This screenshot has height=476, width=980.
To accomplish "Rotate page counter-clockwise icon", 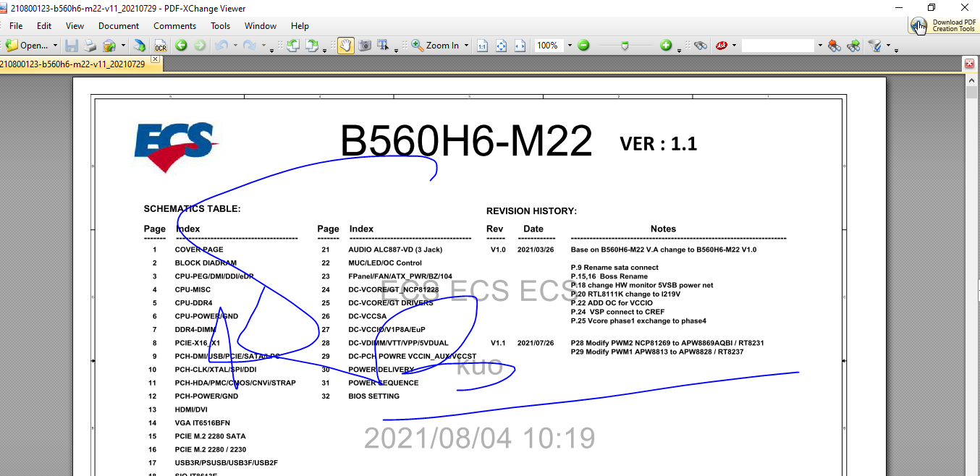I will [x=293, y=45].
